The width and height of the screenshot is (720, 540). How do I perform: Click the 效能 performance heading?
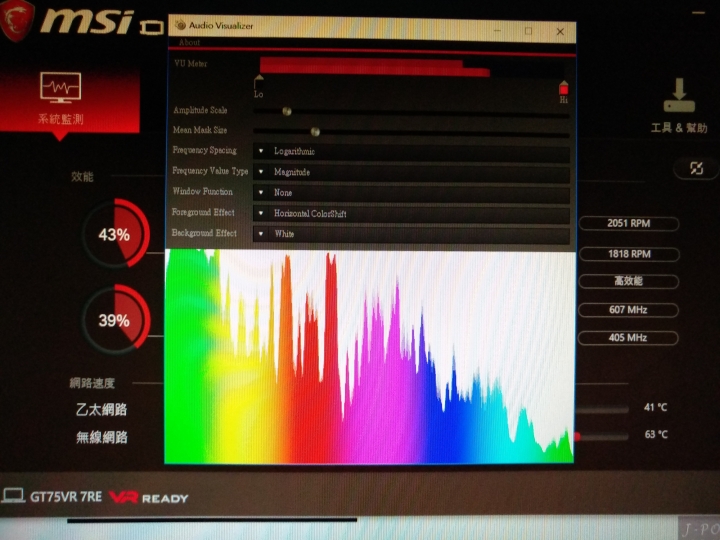point(82,177)
